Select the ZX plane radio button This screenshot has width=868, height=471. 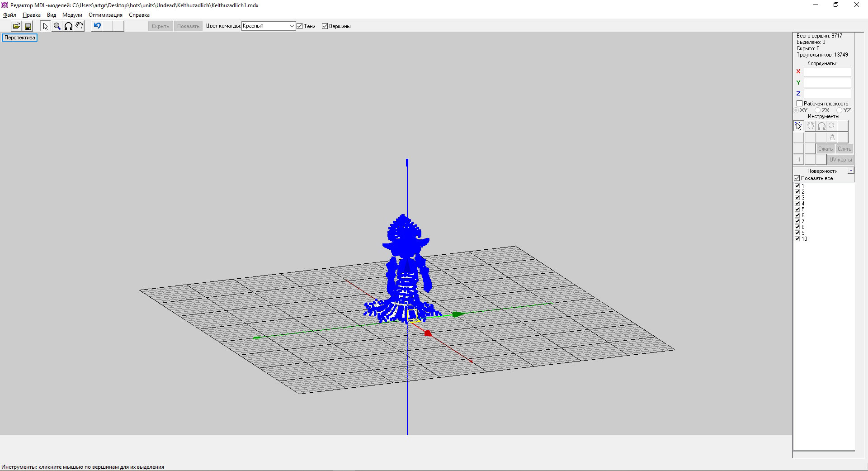click(817, 110)
